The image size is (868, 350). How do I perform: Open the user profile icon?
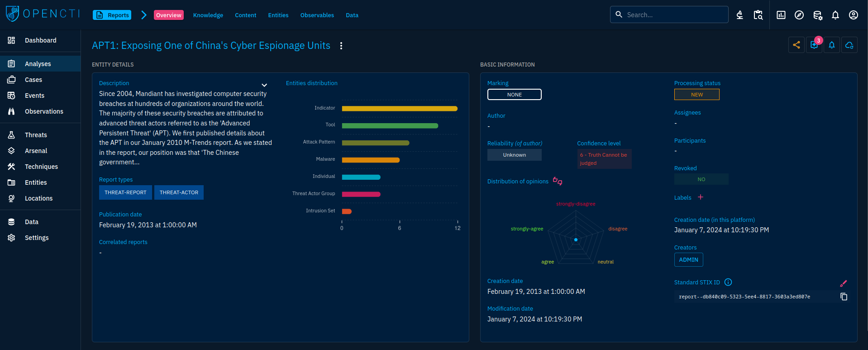tap(854, 15)
